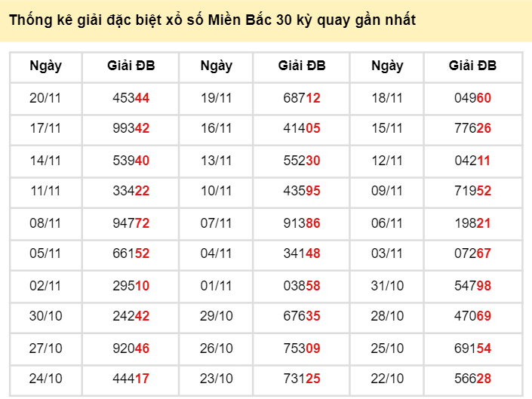Click the table title heading text

pos(212,20)
